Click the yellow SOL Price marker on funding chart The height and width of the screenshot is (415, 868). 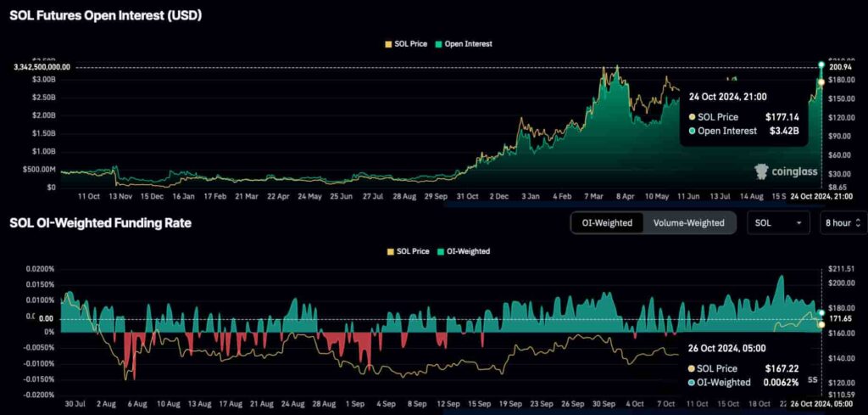821,324
